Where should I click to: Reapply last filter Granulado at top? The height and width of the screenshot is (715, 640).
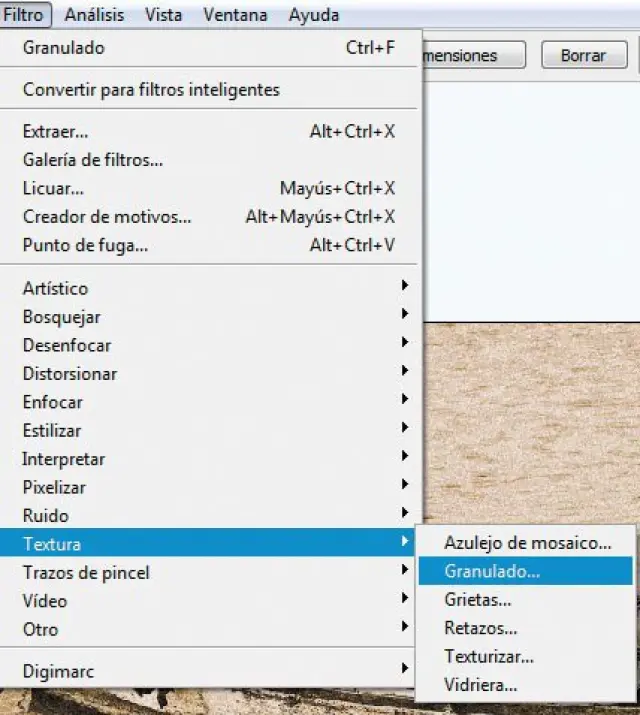coord(64,48)
